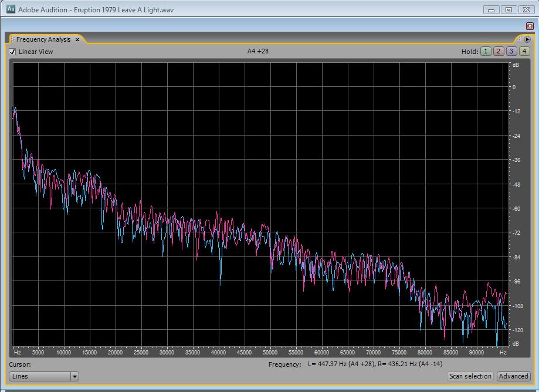Click the Scan selection button
The image size is (539, 392).
(x=470, y=376)
